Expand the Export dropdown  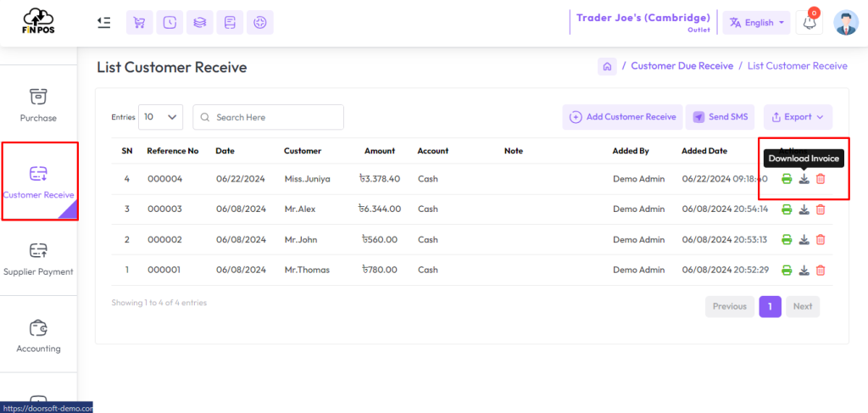click(798, 117)
